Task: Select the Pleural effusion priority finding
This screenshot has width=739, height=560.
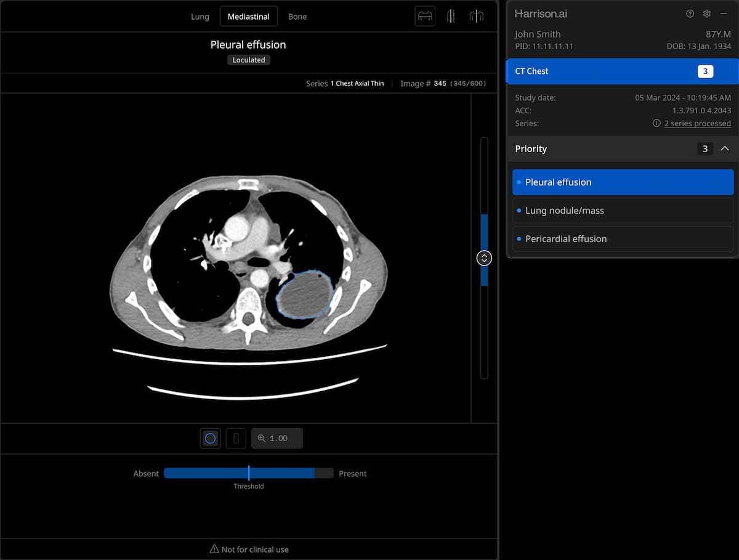Action: pyautogui.click(x=623, y=182)
